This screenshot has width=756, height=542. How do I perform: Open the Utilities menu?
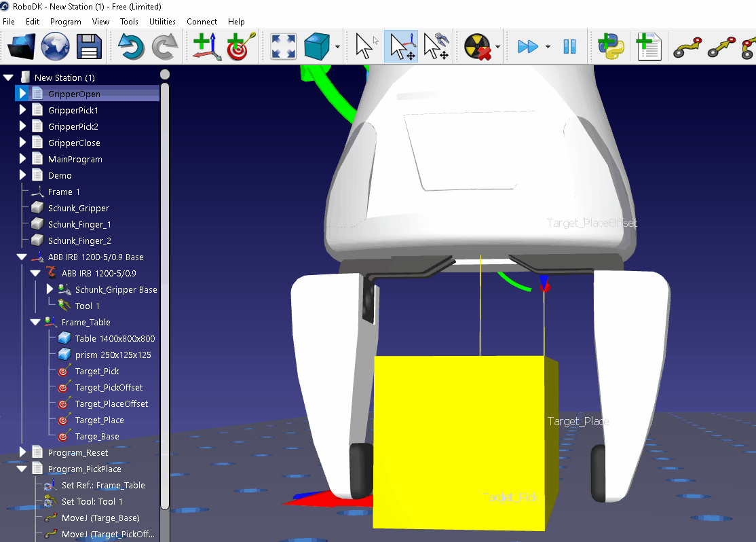[162, 22]
